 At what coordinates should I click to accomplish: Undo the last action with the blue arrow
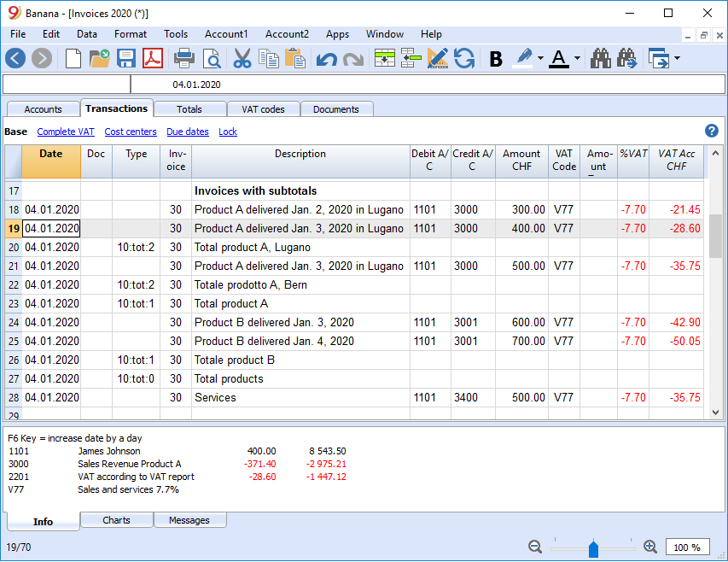pos(326,59)
